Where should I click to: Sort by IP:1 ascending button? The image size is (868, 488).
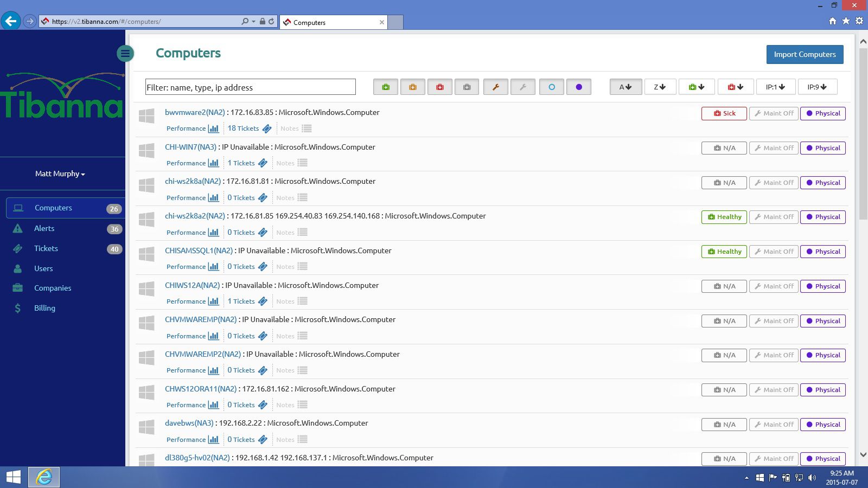pos(776,87)
